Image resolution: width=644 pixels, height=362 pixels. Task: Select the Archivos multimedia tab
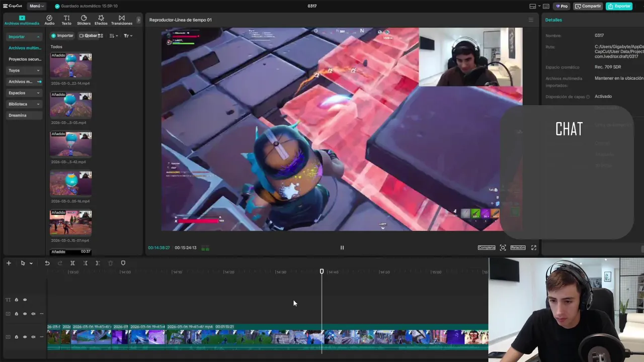pyautogui.click(x=22, y=20)
